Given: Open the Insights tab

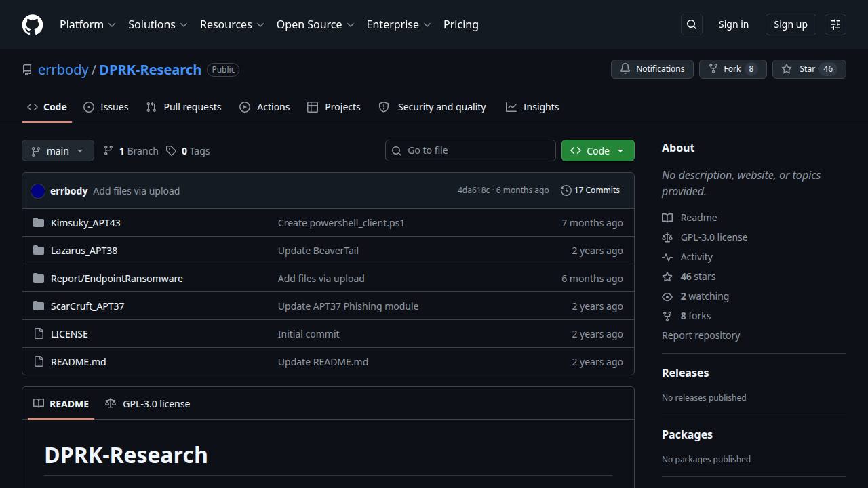Looking at the screenshot, I should tap(532, 107).
